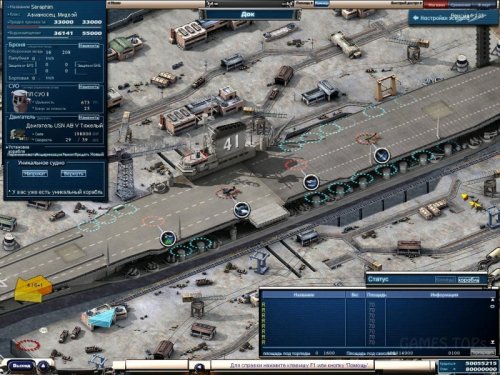Click the Площадь column header
Screen dimensions: 500x375
[x=376, y=295]
